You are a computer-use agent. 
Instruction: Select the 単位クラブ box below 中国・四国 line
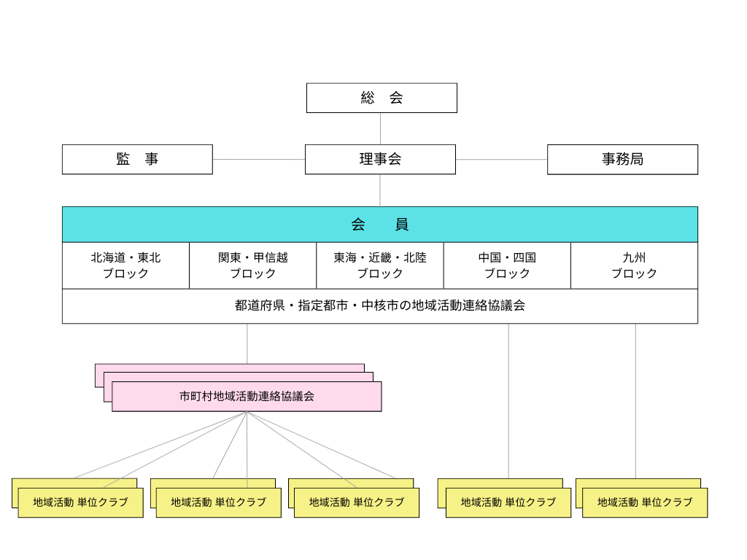tap(508, 502)
